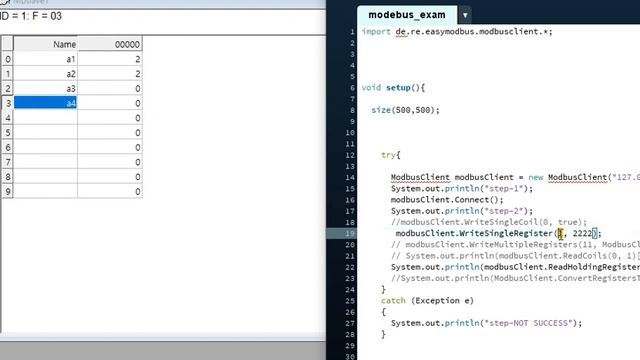Open the modebus_exam sketch tab
The image size is (640, 360).
point(407,15)
